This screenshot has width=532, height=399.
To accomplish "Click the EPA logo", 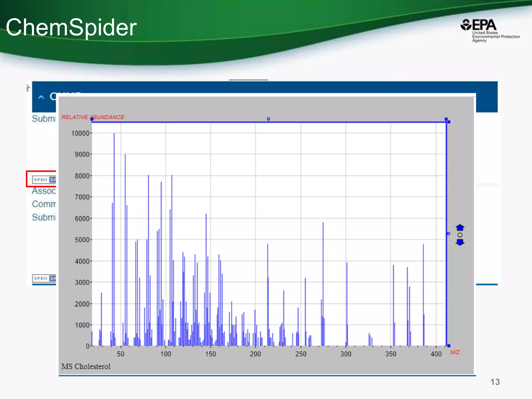I will (490, 31).
